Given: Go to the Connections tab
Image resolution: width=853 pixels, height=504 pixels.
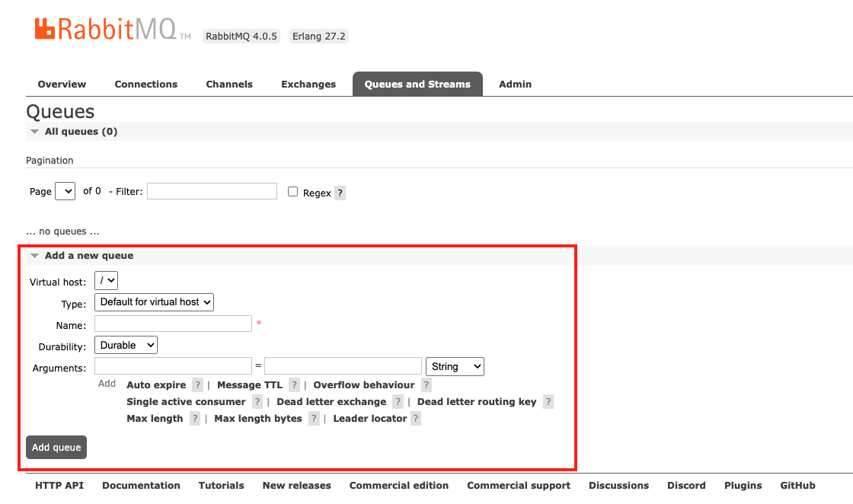Looking at the screenshot, I should point(145,85).
